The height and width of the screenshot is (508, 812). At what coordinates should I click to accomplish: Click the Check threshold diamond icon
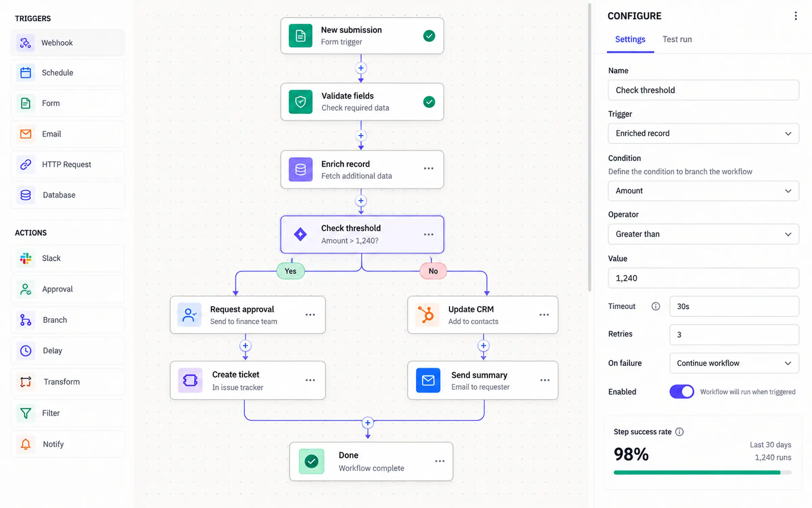(300, 234)
